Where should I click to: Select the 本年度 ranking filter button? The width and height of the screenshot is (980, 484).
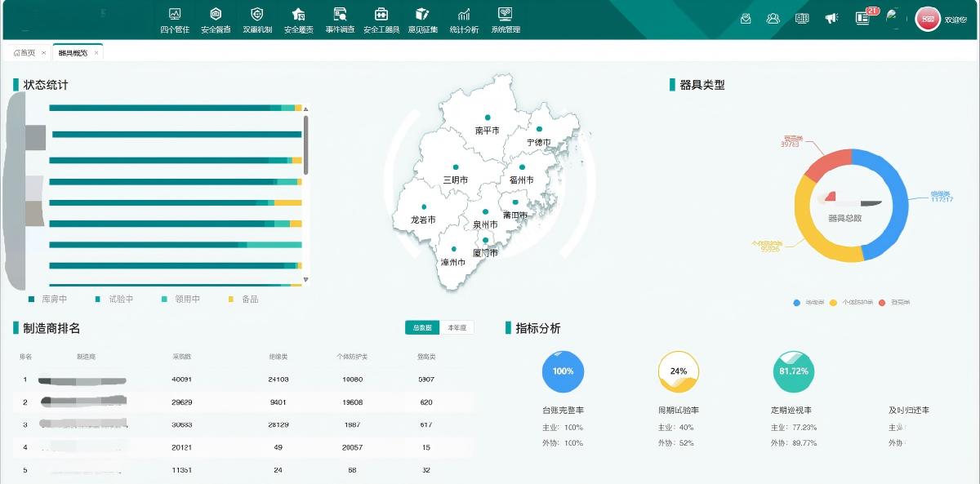click(x=457, y=328)
